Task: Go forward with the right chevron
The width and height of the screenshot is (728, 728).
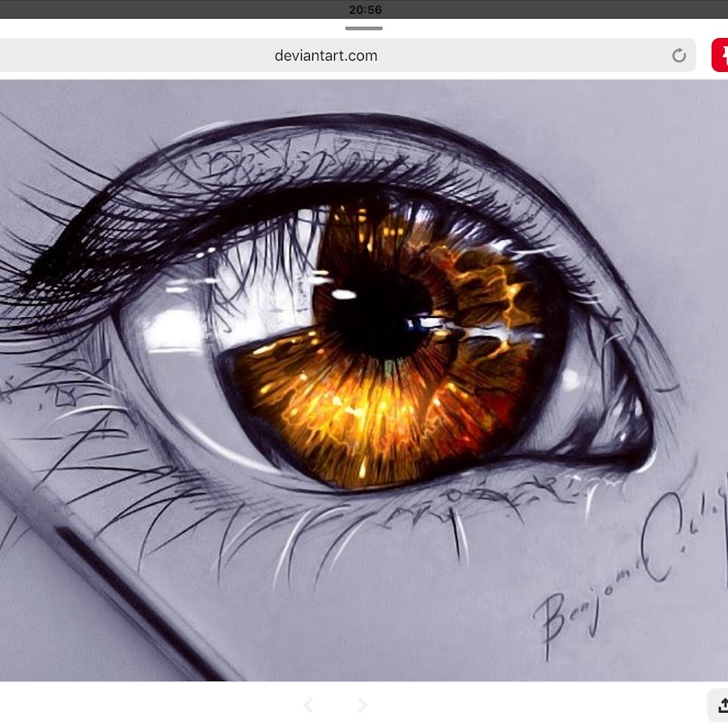Action: [x=362, y=705]
